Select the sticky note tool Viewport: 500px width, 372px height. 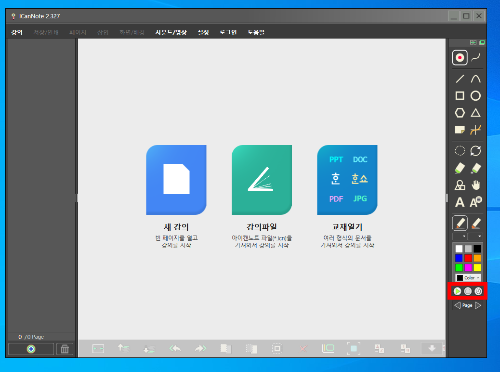(x=460, y=130)
